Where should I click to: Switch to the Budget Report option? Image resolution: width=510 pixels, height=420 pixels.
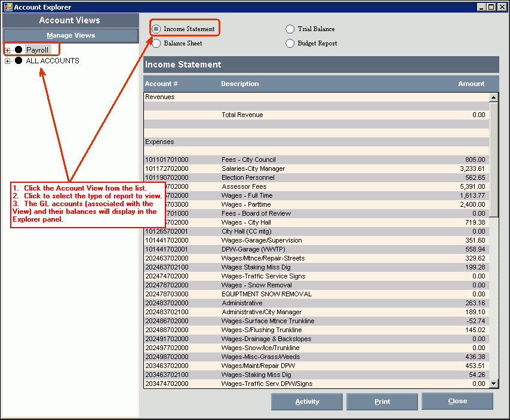(290, 43)
